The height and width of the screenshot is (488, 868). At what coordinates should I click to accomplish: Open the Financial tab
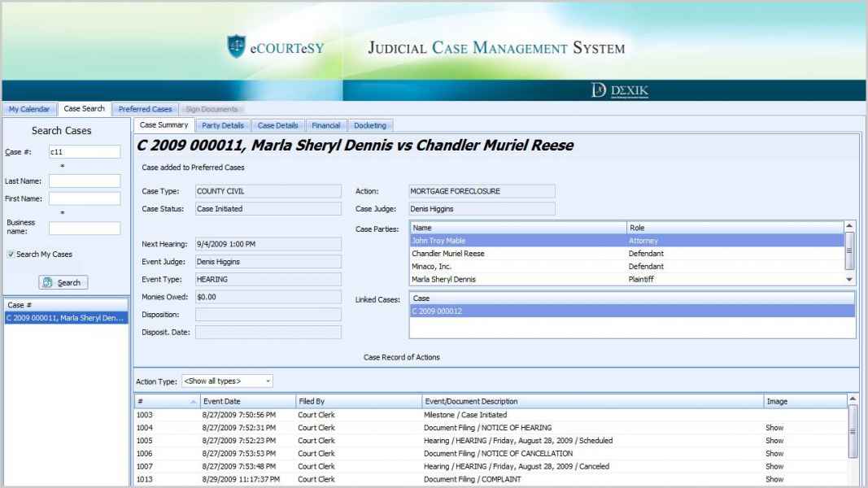click(x=325, y=125)
